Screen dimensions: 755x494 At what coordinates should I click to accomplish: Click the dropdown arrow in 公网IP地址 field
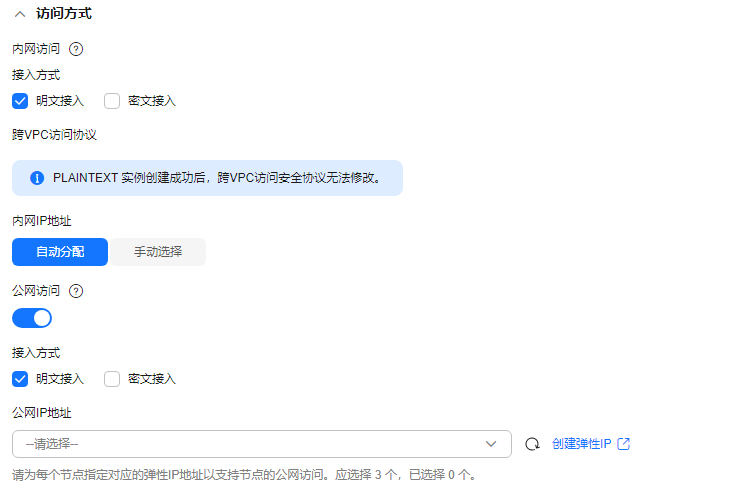[491, 444]
